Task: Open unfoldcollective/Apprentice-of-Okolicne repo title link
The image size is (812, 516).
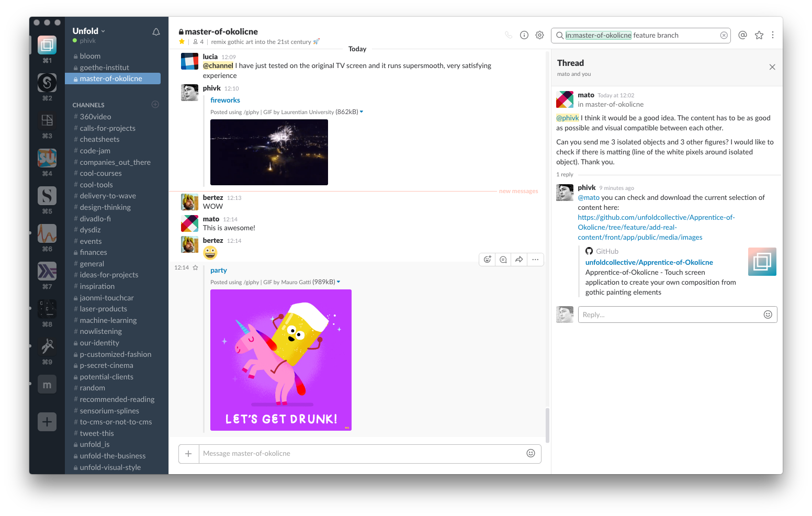Action: [x=649, y=262]
